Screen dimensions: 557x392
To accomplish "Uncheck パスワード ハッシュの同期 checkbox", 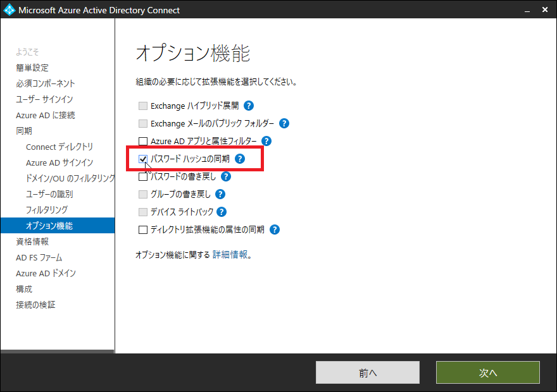I will coord(143,159).
